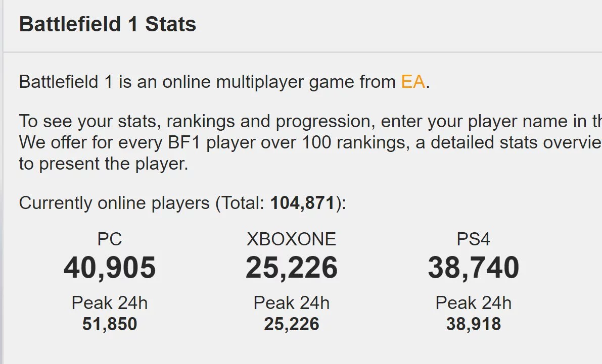Click the PS4 peak value 38,918

click(x=473, y=324)
